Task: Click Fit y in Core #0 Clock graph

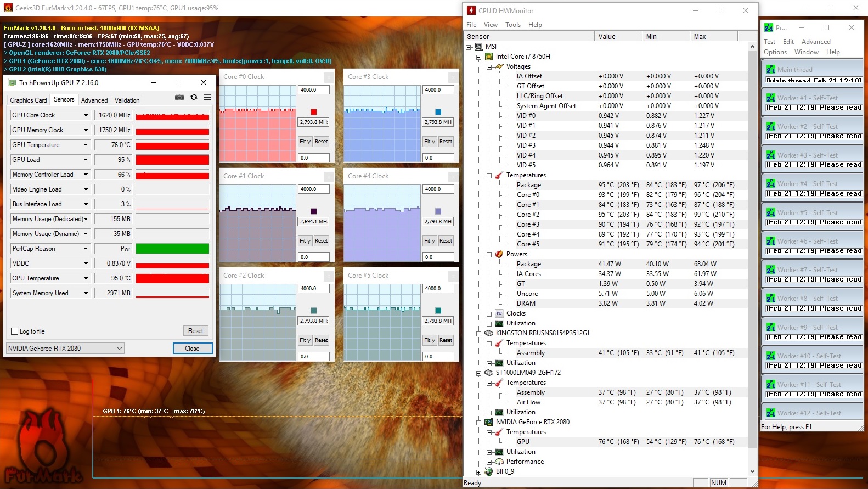Action: coord(305,142)
